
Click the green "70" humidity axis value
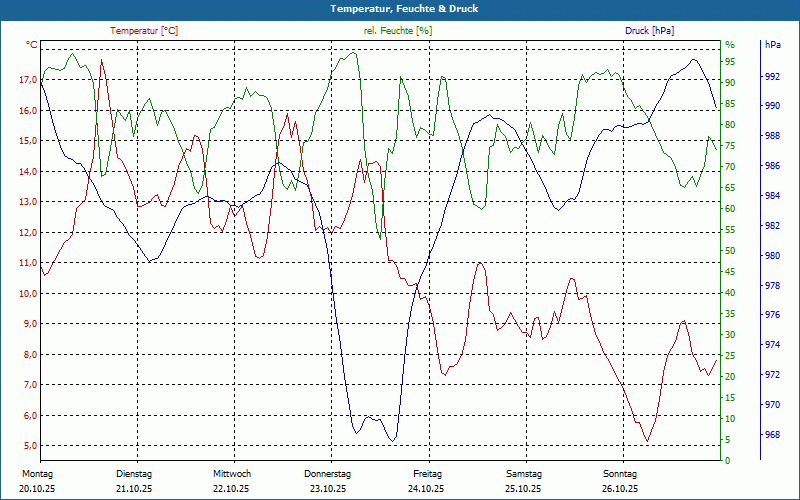tap(730, 167)
